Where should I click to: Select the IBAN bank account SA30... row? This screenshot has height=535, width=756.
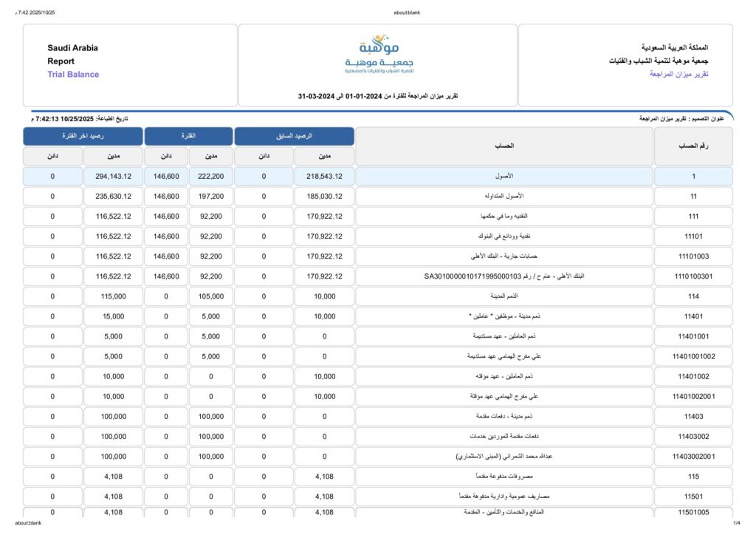pos(504,276)
